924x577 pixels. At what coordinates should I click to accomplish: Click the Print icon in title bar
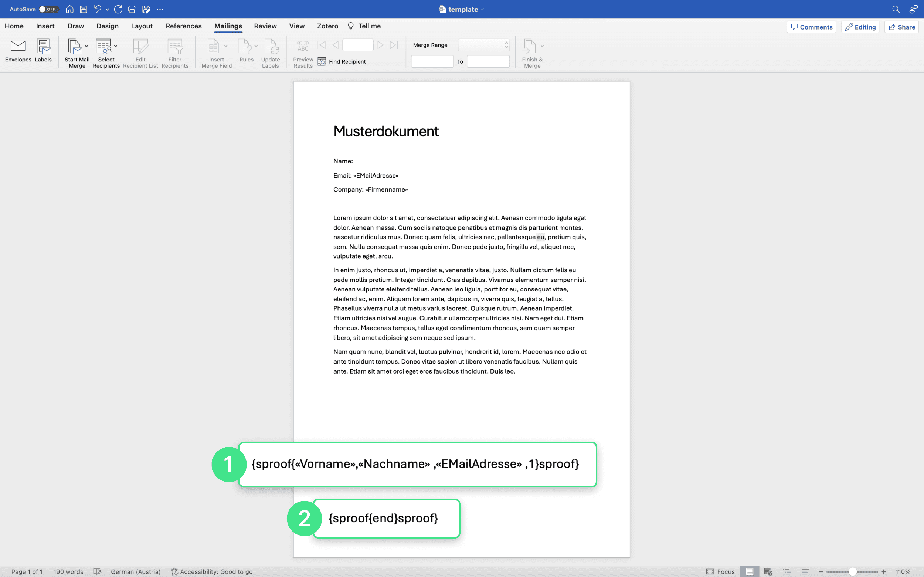(132, 9)
